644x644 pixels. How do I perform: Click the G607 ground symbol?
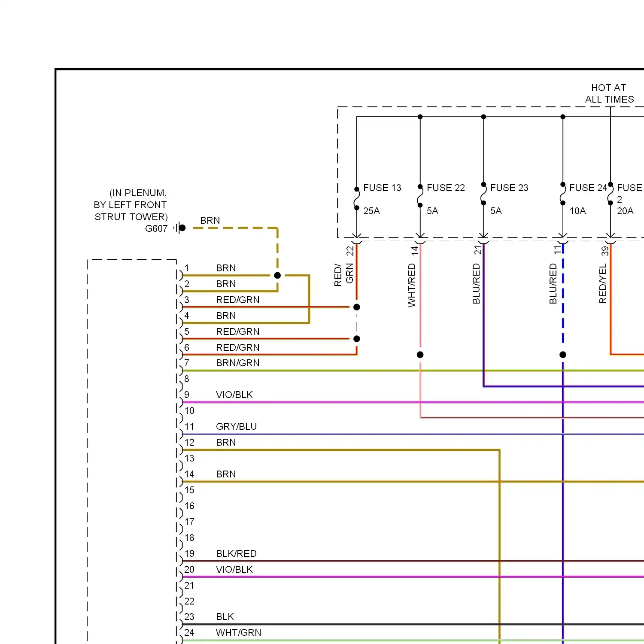pyautogui.click(x=180, y=228)
